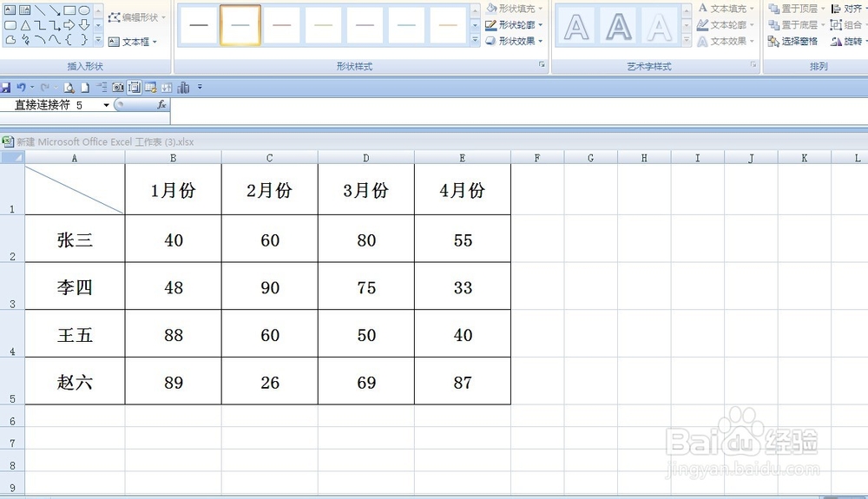This screenshot has width=868, height=499.
Task: Select the straight line shape
Action: pyautogui.click(x=40, y=10)
